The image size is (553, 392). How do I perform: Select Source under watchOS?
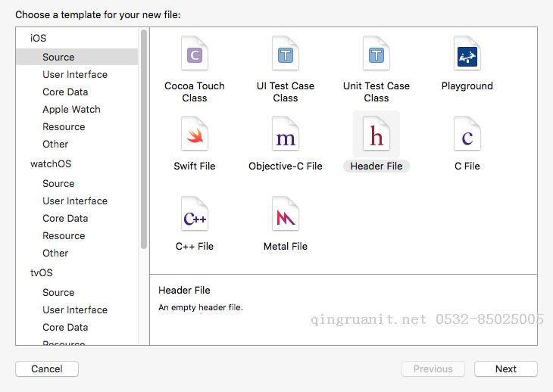58,183
